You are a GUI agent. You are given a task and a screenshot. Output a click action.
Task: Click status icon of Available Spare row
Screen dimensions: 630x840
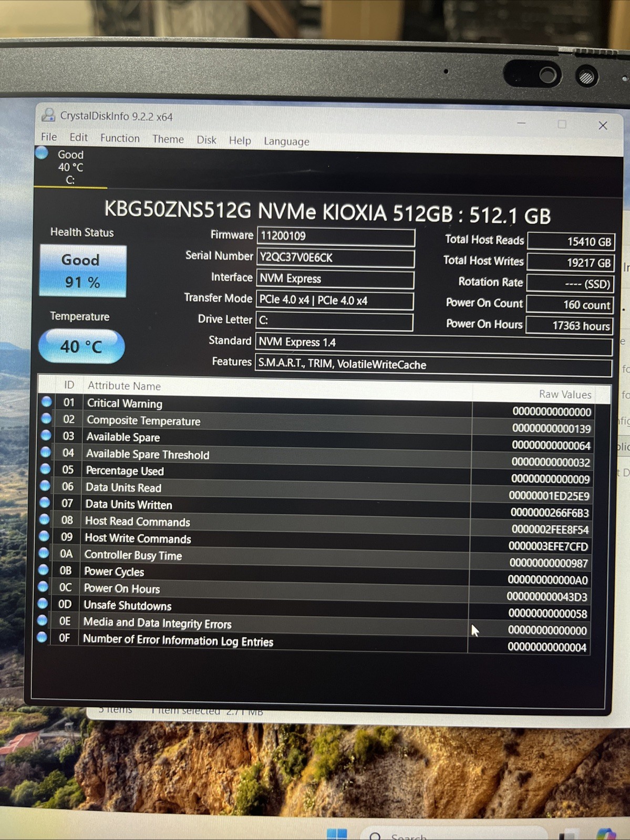point(46,435)
